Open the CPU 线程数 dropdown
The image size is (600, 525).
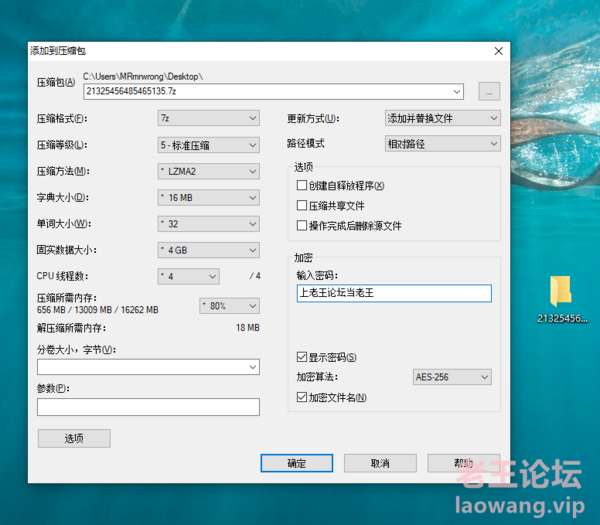pyautogui.click(x=189, y=276)
